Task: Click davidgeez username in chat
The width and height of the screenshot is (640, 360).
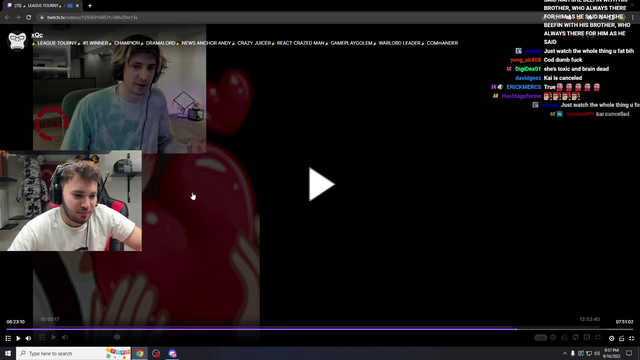Action: [528, 78]
